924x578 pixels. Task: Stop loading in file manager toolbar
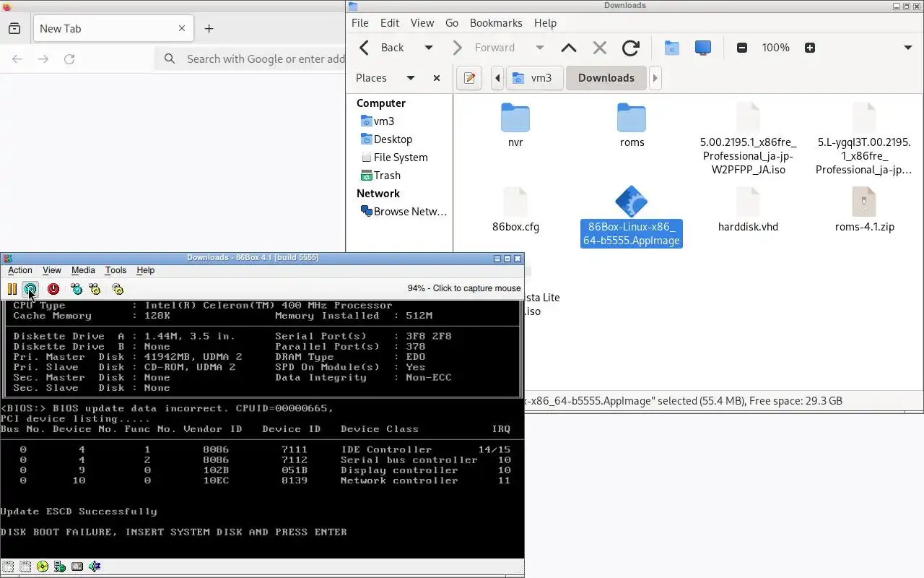(599, 48)
